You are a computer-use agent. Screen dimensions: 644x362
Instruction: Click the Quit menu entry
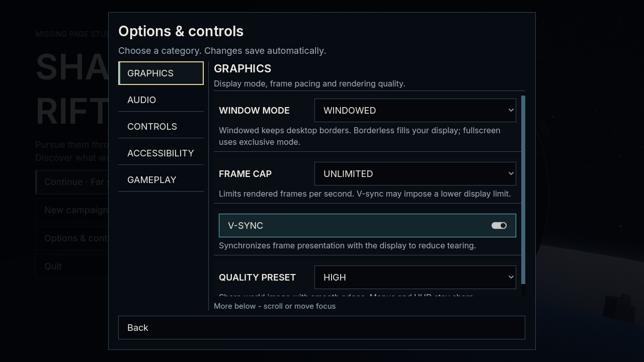72,266
